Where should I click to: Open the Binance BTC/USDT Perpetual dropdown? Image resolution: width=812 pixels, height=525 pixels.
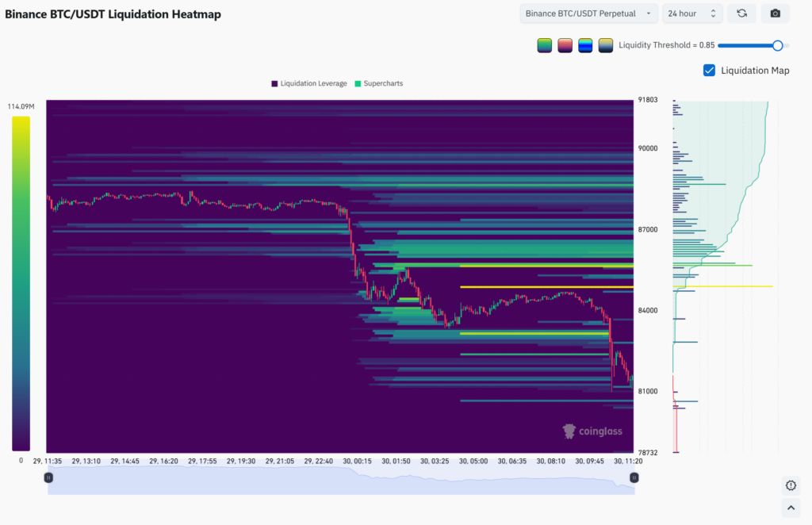click(588, 13)
